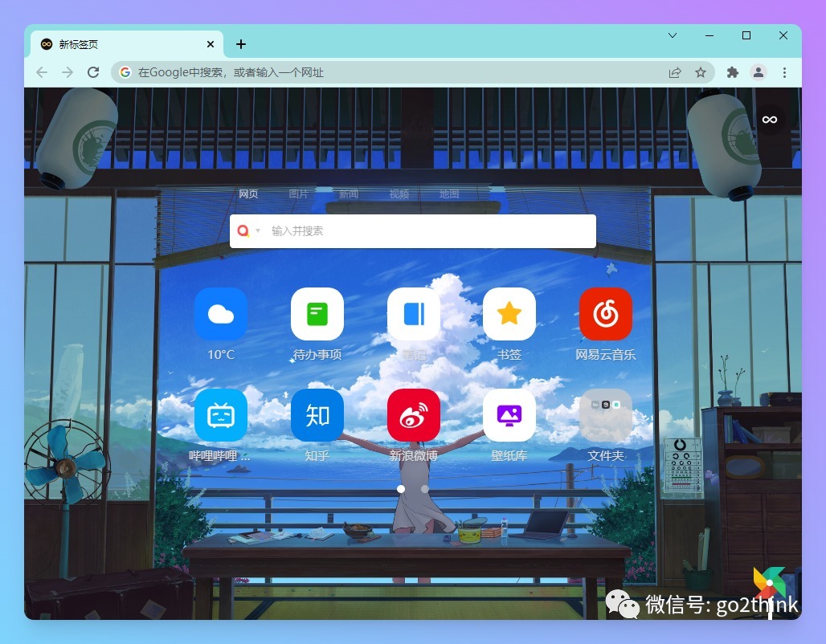This screenshot has width=826, height=644.
Task: Expand search engine selector arrow
Action: click(x=258, y=230)
